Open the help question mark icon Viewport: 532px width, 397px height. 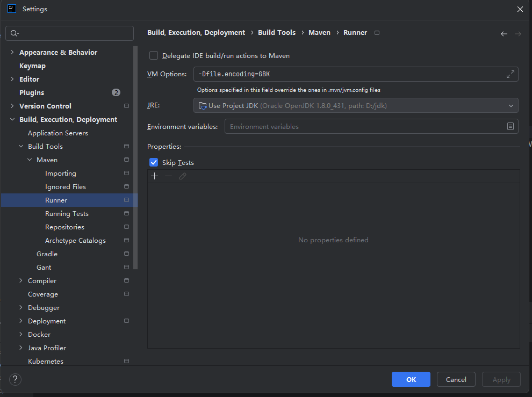(x=15, y=379)
